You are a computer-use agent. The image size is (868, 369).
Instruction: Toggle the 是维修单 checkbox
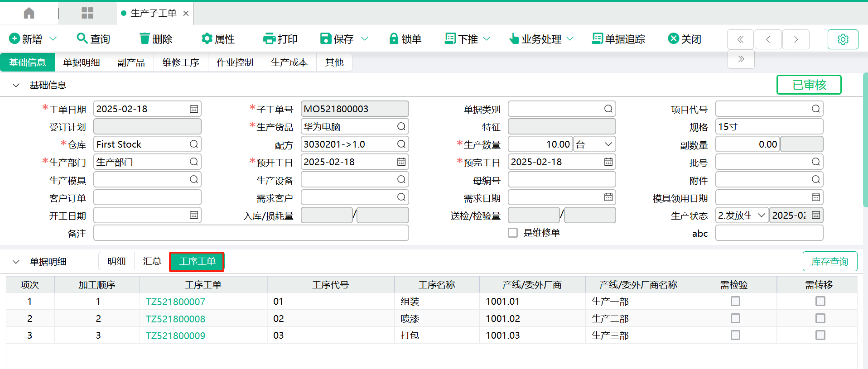pos(513,233)
